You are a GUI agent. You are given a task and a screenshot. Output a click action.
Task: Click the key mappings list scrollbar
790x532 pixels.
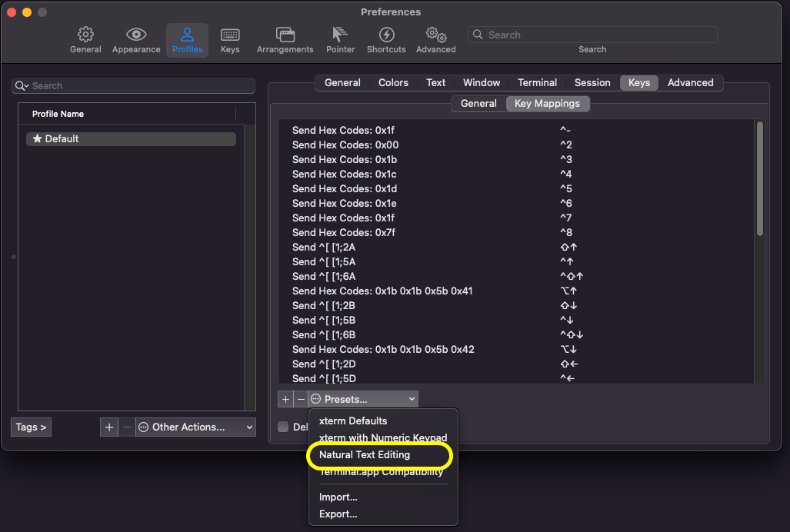click(760, 178)
